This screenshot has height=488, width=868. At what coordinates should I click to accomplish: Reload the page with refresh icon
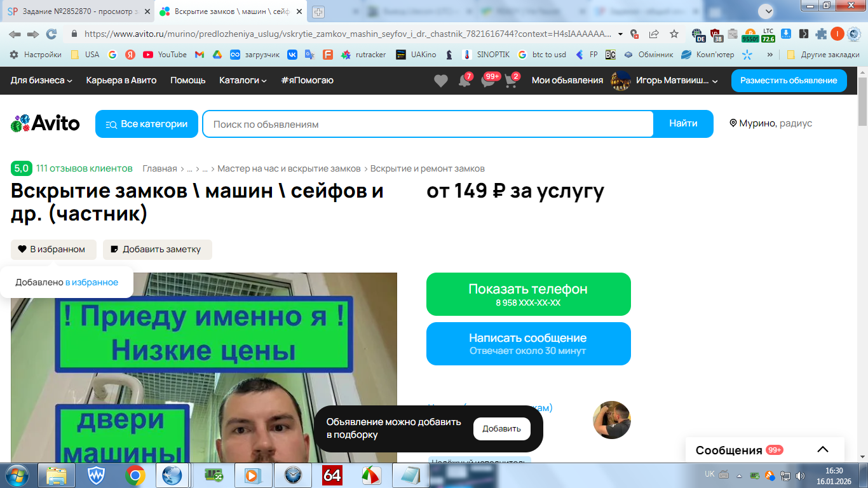pyautogui.click(x=51, y=34)
